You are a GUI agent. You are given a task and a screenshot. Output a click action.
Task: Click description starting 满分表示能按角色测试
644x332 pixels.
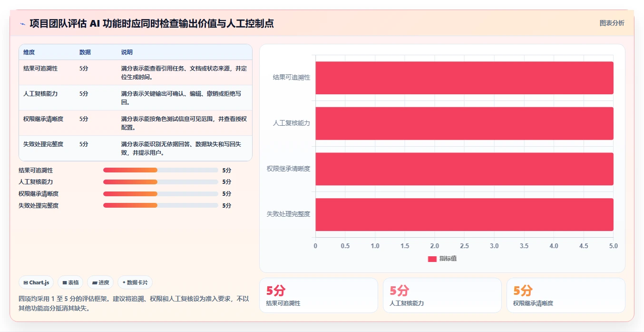[184, 123]
